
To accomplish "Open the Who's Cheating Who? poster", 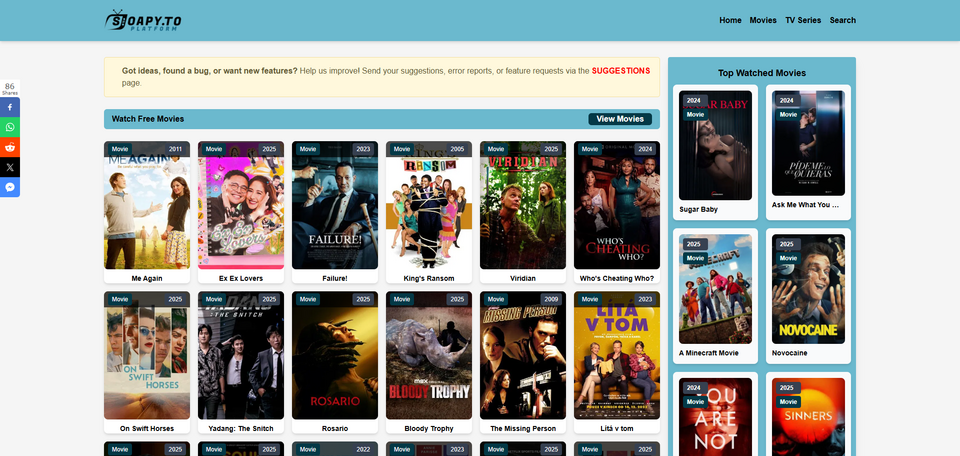I will tap(617, 205).
